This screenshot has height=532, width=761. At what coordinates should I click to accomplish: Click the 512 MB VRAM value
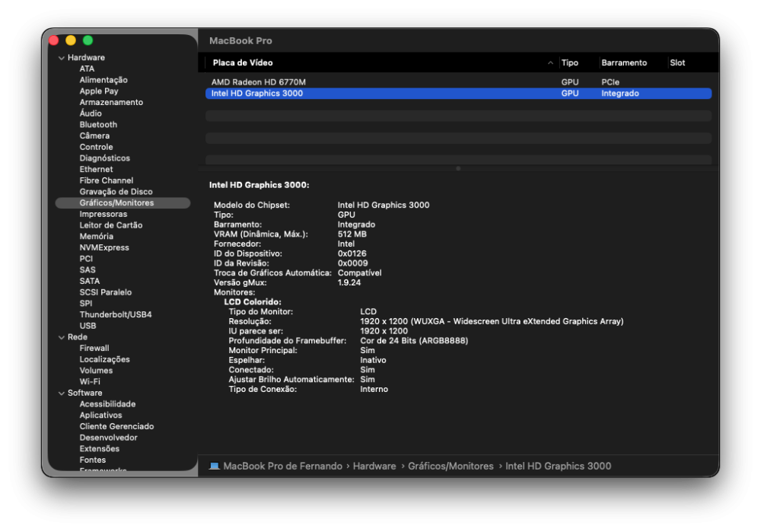click(352, 234)
